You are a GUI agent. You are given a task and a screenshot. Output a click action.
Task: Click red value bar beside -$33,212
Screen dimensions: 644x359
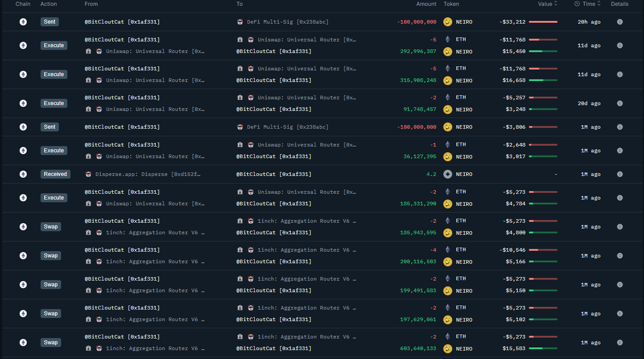[543, 22]
